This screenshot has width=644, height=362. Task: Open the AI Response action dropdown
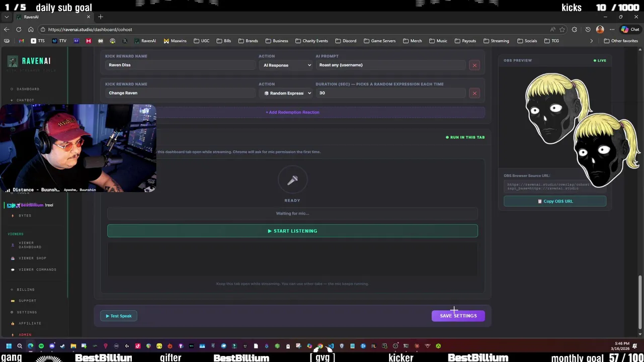click(x=287, y=65)
